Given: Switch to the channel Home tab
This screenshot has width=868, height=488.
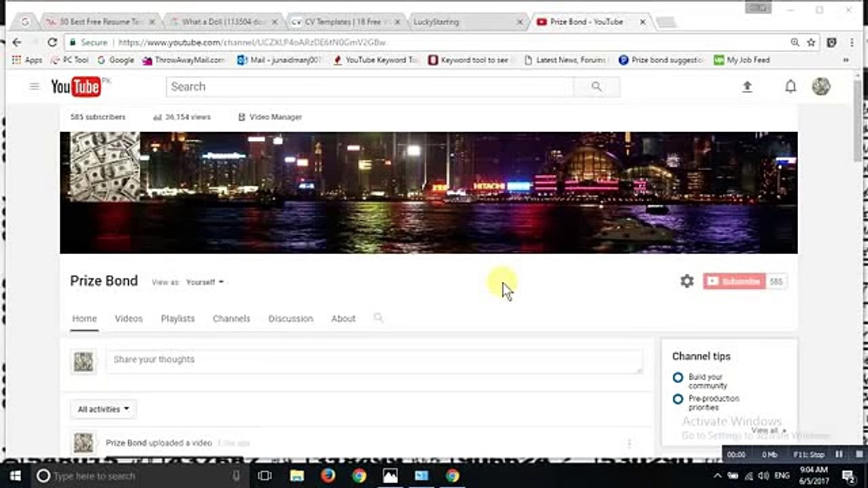Looking at the screenshot, I should (x=85, y=319).
